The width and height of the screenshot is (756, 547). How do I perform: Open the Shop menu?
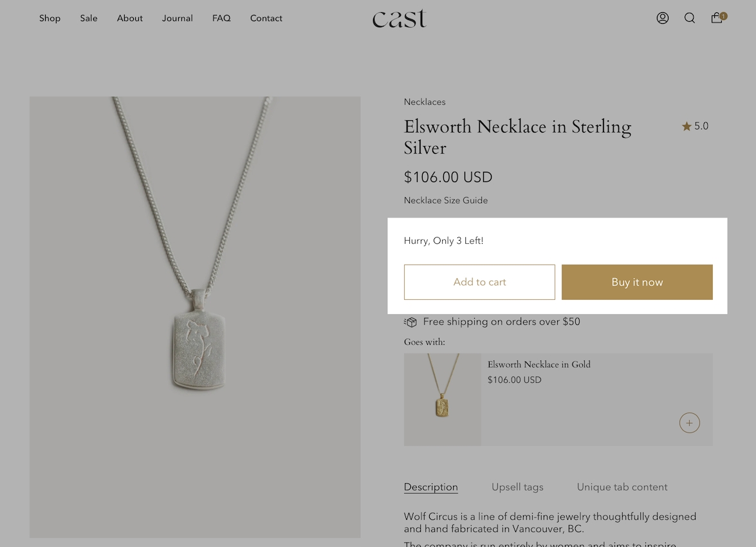pyautogui.click(x=50, y=18)
